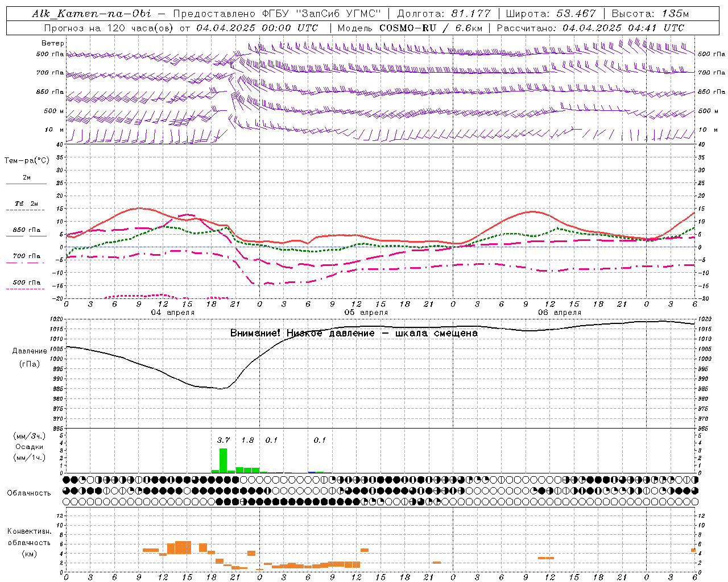
Task: Click the "(мм/1ч.)" precipitation unit label
Action: pyautogui.click(x=30, y=458)
